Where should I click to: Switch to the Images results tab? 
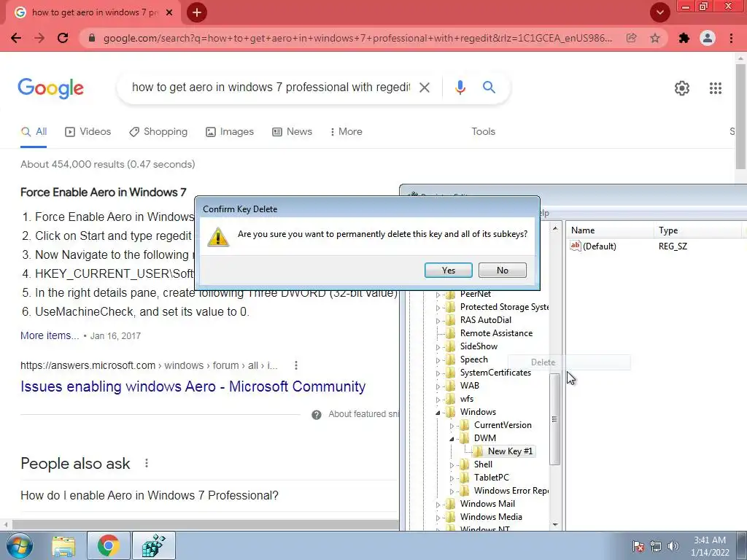[x=230, y=132]
